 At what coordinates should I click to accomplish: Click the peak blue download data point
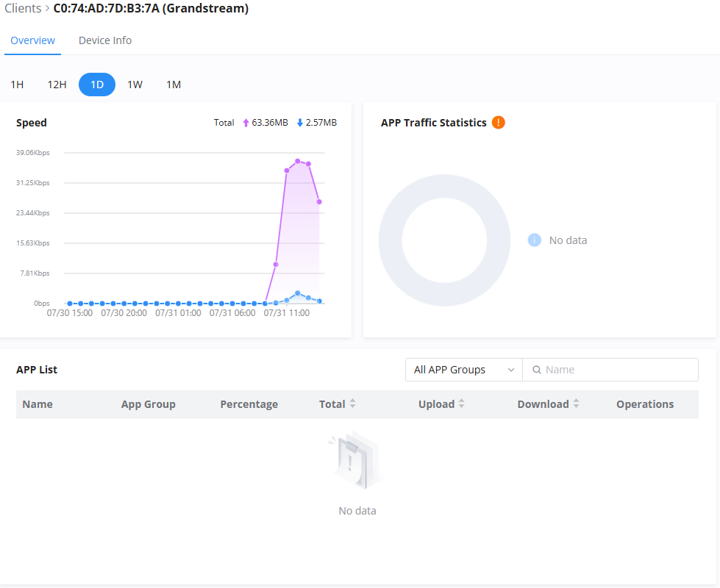[298, 293]
